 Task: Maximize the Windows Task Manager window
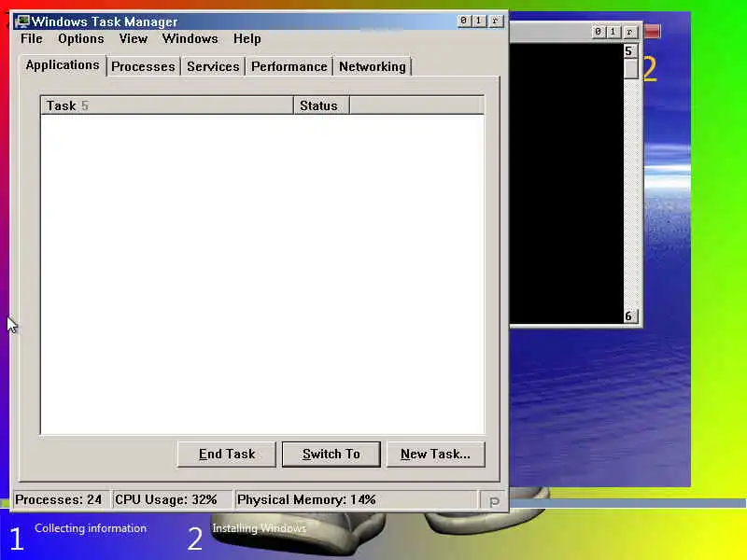tap(479, 21)
